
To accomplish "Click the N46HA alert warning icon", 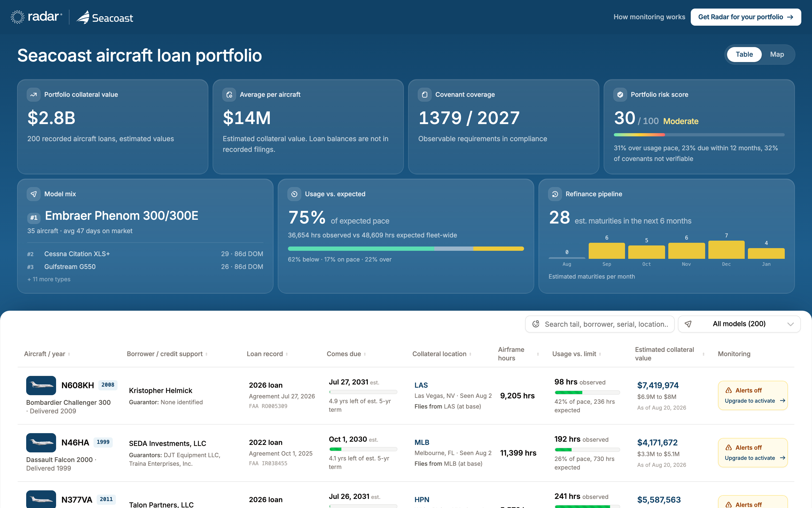I will point(728,448).
